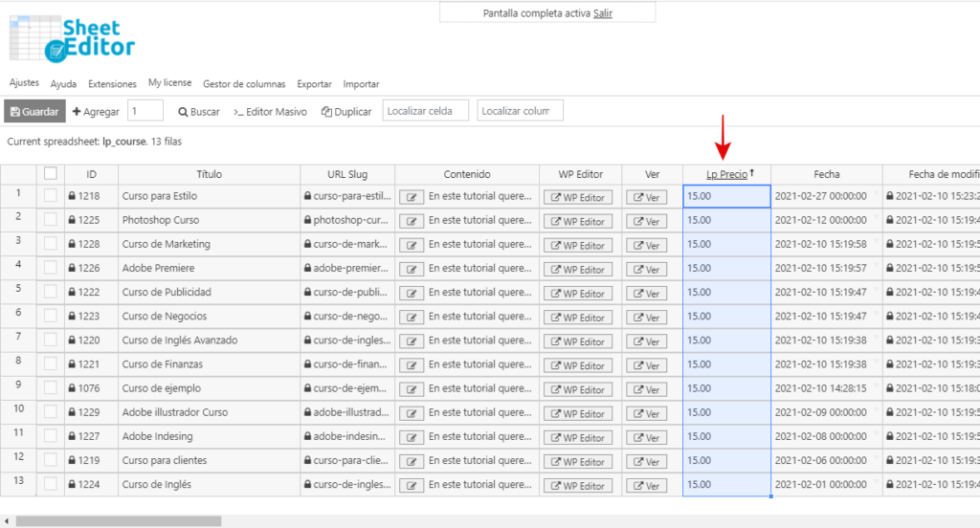980x528 pixels.
Task: Click the Sheet Editor logo
Action: coord(72,38)
